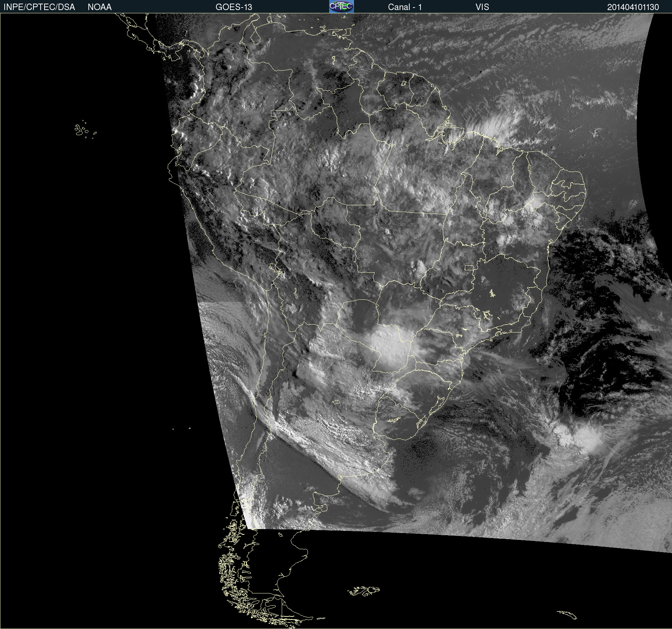Click the NOAA label in the header
The width and height of the screenshot is (672, 629).
point(100,7)
